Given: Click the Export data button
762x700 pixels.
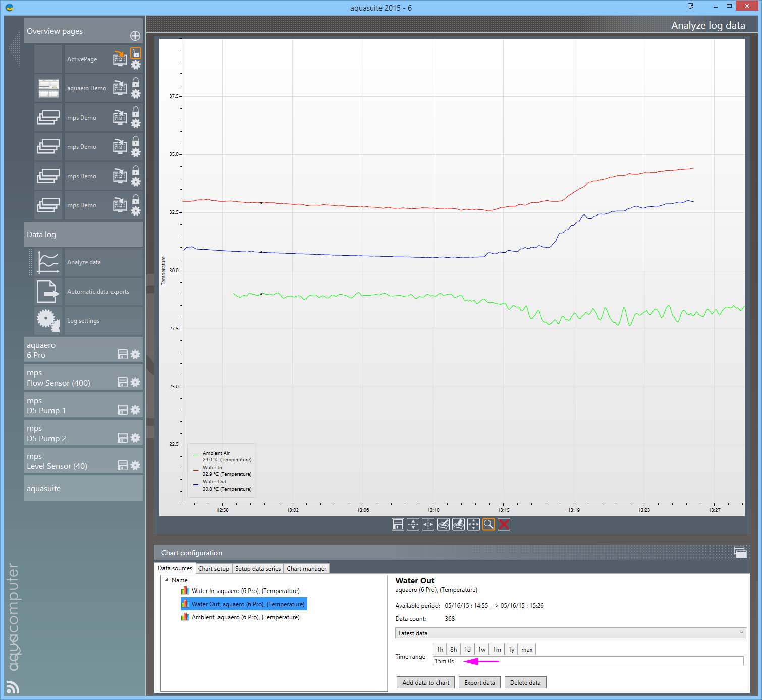Looking at the screenshot, I should 479,682.
